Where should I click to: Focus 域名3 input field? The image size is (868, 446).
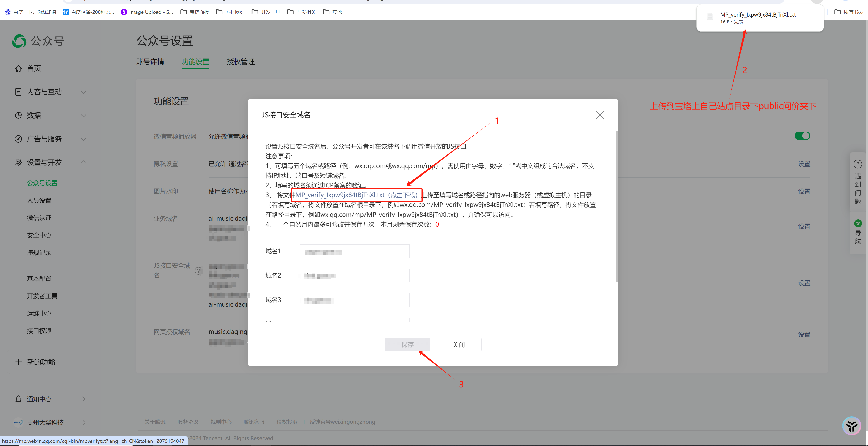pyautogui.click(x=355, y=300)
